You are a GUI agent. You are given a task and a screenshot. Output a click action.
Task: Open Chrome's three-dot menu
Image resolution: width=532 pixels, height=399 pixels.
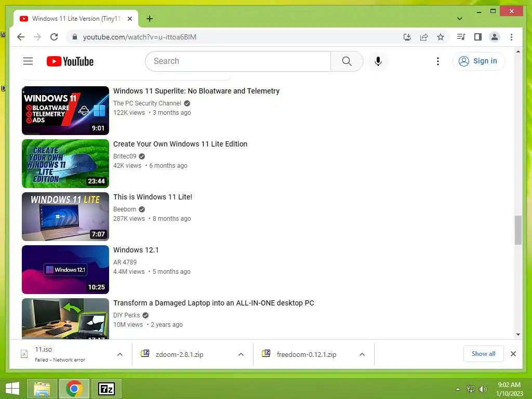tap(511, 37)
